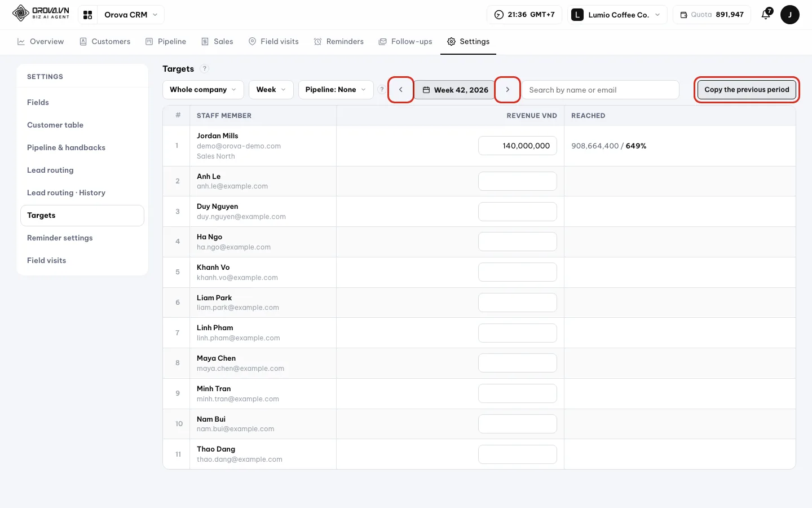Click the Orova.vn logo
812x508 pixels.
(x=41, y=12)
